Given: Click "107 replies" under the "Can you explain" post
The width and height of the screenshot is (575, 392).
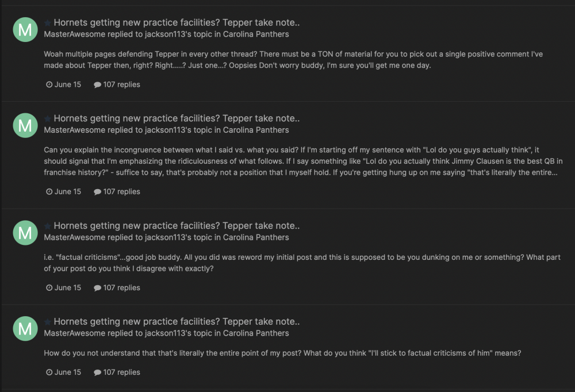Looking at the screenshot, I should [x=121, y=192].
